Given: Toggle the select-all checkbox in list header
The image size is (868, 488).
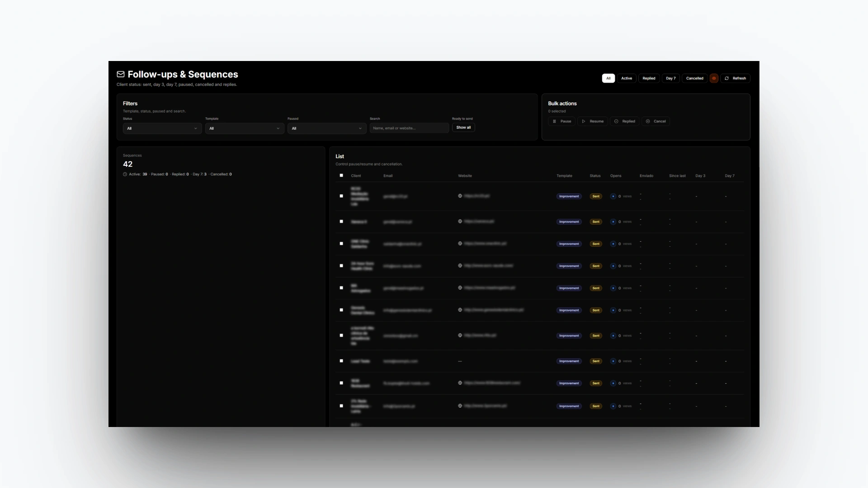Looking at the screenshot, I should click(341, 175).
